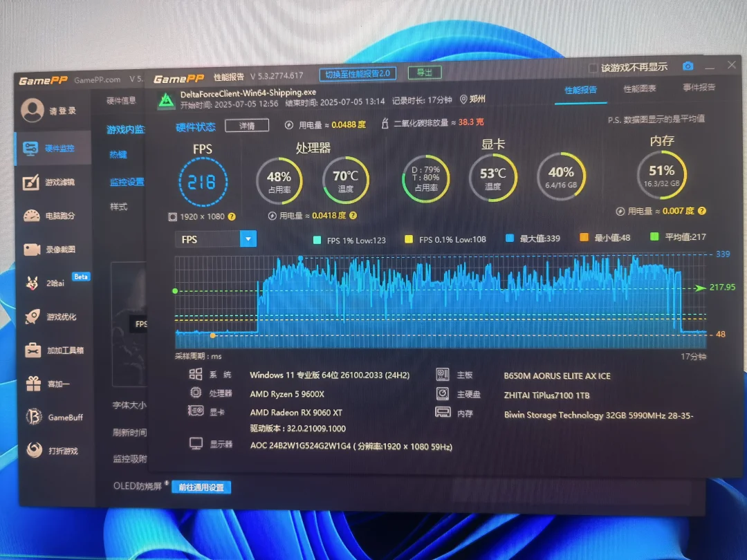Toggle 最小值:48 legend series
Screen dimensions: 747x560
click(605, 237)
